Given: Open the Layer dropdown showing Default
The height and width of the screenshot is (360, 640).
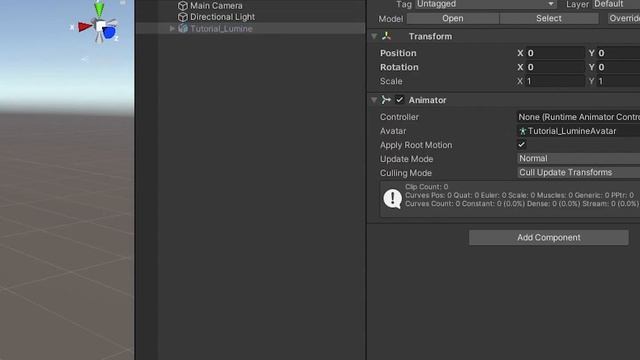Looking at the screenshot, I should [x=616, y=4].
